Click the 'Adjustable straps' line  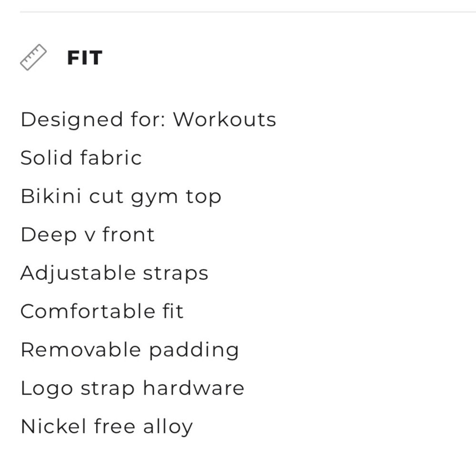pos(114,274)
